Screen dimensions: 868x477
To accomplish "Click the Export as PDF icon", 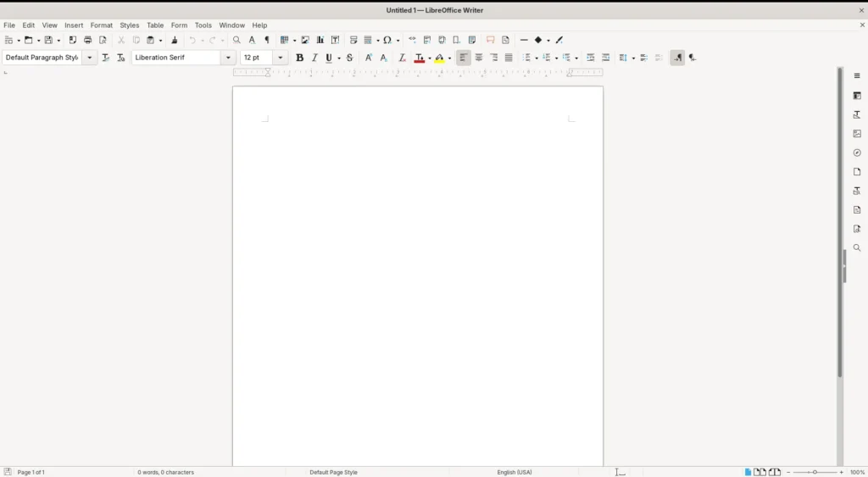I will 73,40.
